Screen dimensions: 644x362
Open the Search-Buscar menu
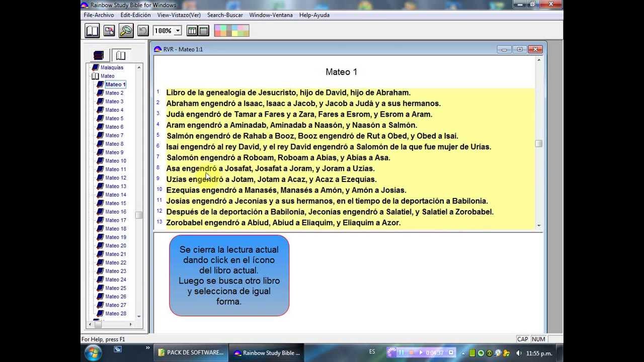(x=225, y=15)
